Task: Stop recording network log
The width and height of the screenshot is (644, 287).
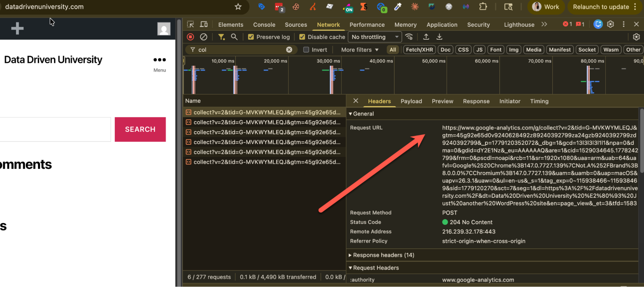Action: coord(190,37)
